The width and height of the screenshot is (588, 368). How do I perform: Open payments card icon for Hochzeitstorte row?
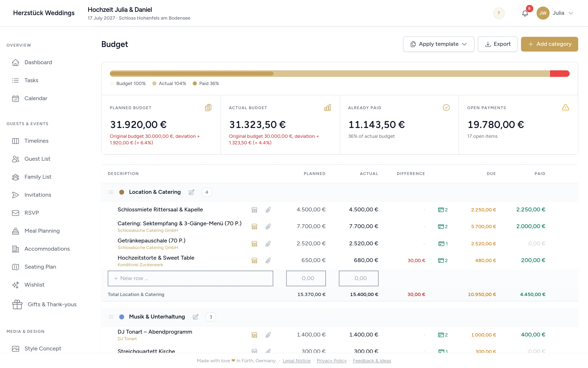pos(443,260)
